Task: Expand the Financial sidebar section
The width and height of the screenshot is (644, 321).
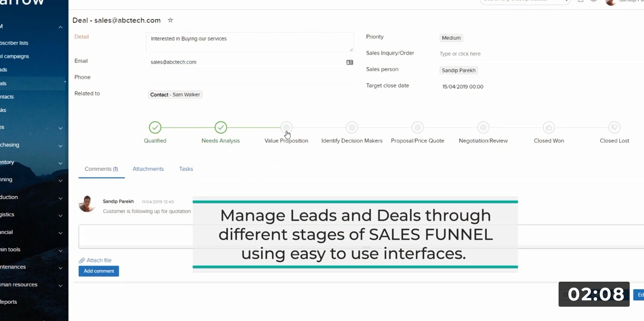Action: (60, 233)
